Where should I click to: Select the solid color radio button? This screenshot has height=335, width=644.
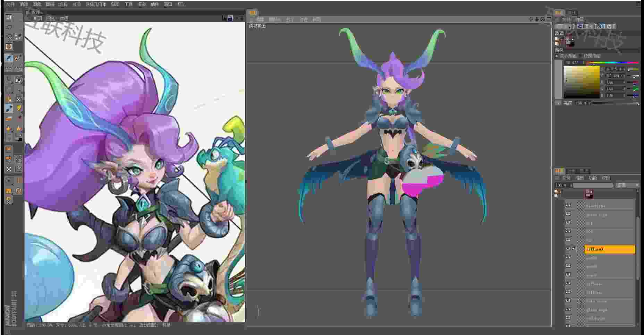click(x=557, y=56)
